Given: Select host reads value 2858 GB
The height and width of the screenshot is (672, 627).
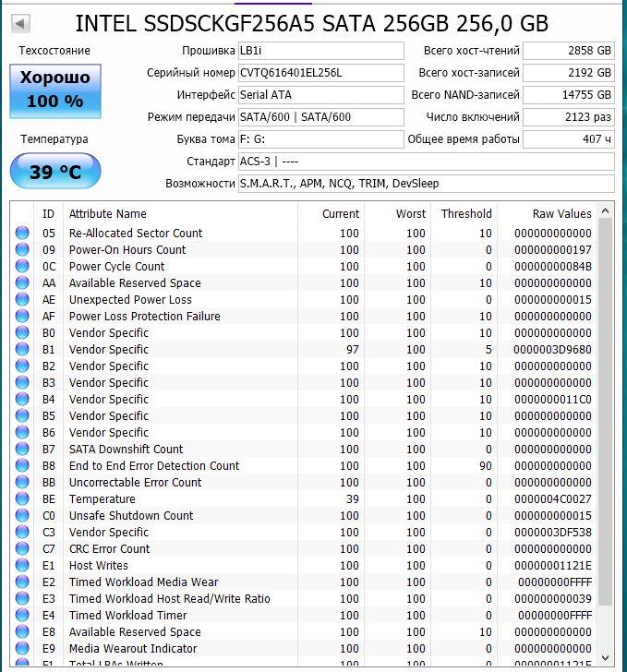Looking at the screenshot, I should click(x=569, y=51).
